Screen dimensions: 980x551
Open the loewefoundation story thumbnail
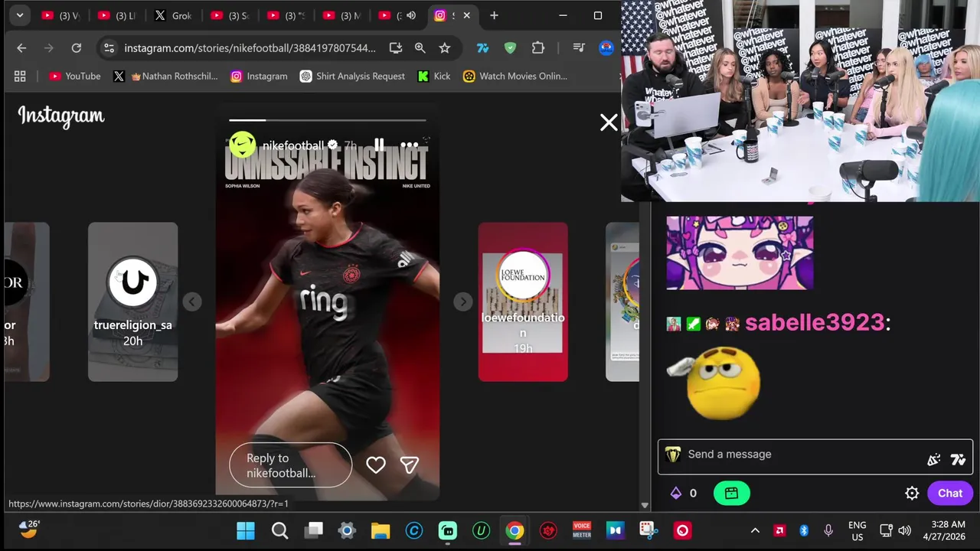click(523, 302)
